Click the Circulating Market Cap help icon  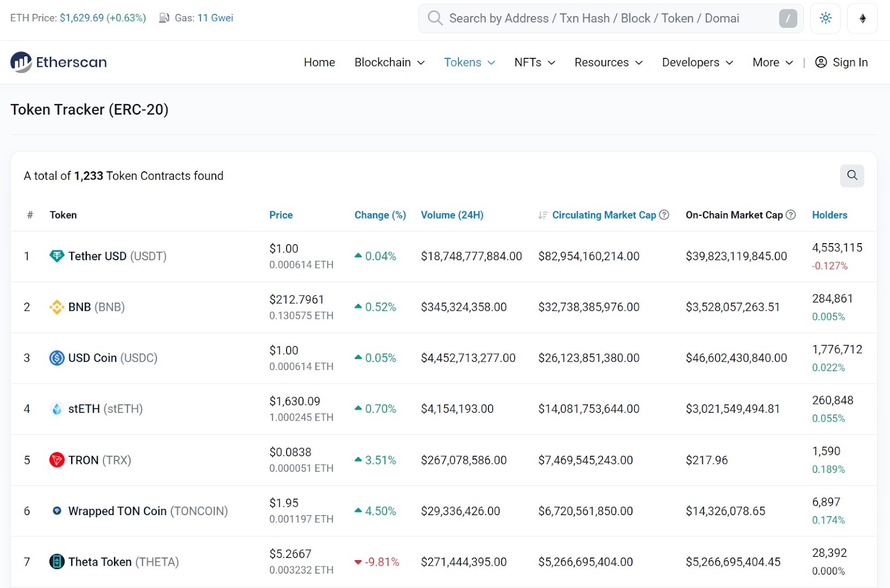point(664,215)
